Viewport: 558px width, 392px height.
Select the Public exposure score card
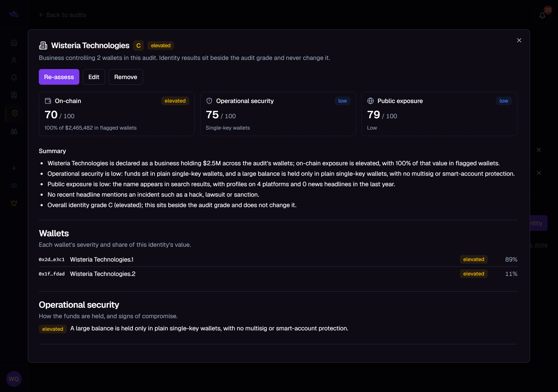(439, 114)
